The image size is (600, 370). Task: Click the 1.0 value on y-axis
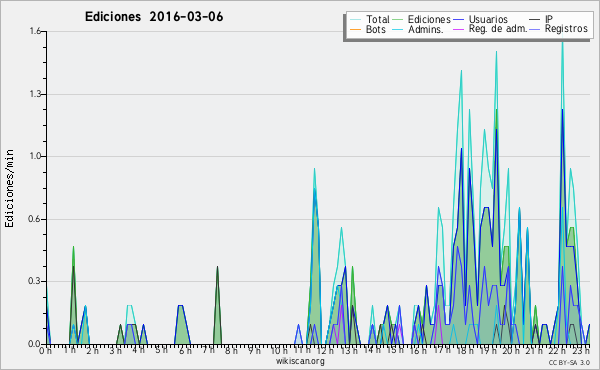click(x=35, y=156)
